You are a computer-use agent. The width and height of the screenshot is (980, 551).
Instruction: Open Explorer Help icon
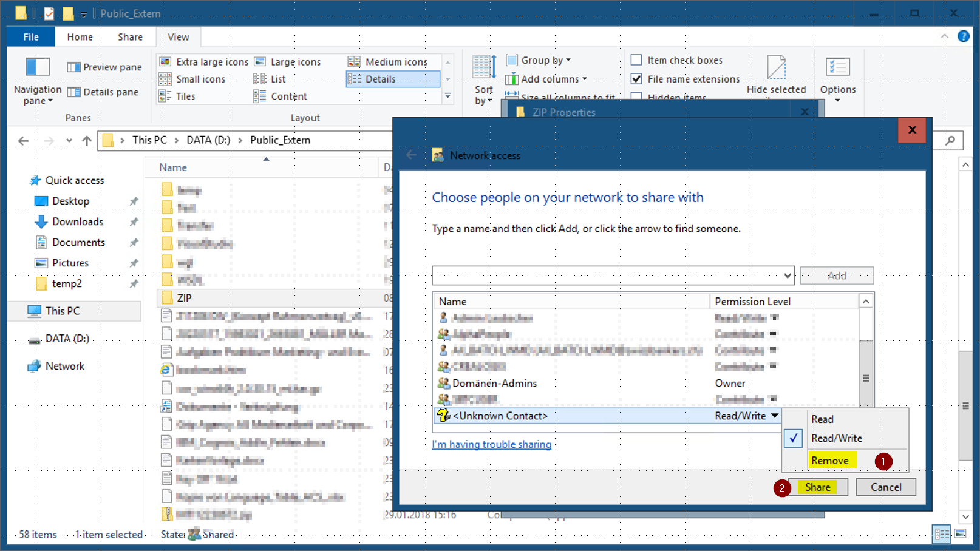[x=964, y=36]
